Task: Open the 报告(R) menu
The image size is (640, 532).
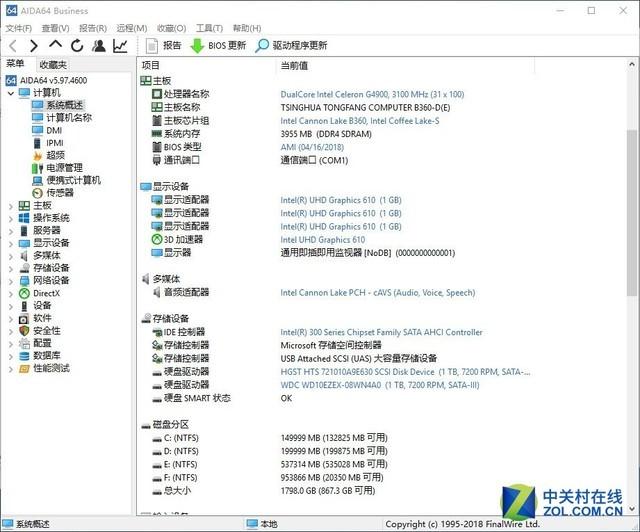Action: tap(93, 28)
